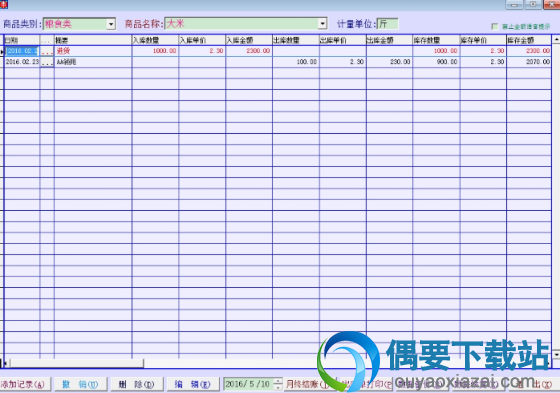Click the 入库数量 column header
The height and width of the screenshot is (393, 560).
click(155, 40)
